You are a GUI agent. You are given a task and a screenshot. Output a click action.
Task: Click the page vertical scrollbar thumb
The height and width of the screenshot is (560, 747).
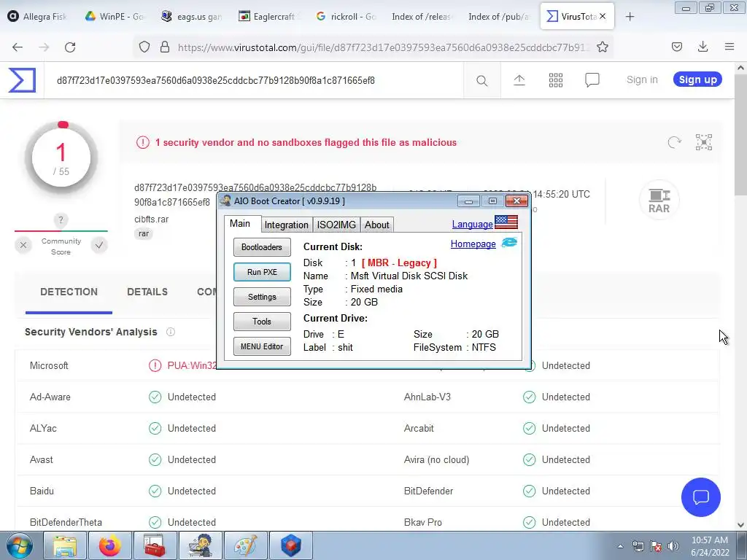pos(740,135)
